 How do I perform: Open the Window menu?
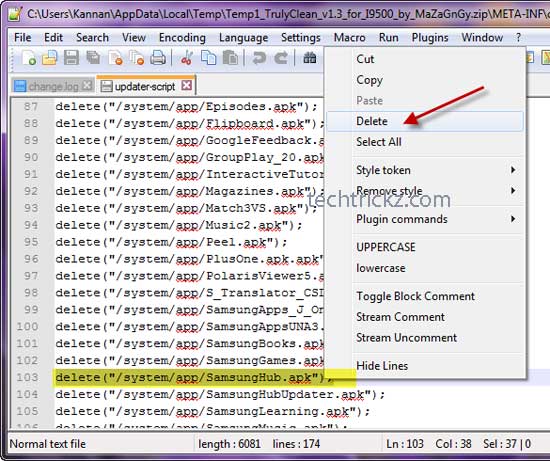[482, 37]
